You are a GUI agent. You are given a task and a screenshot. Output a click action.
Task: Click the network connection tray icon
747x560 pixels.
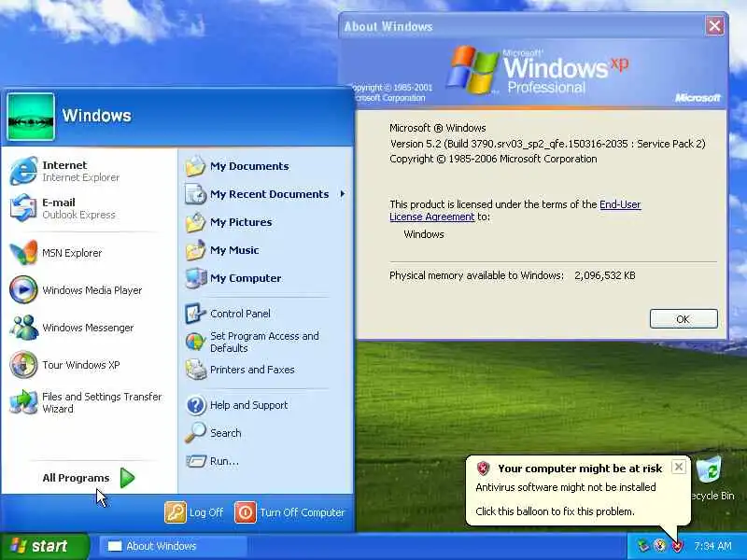(x=643, y=546)
